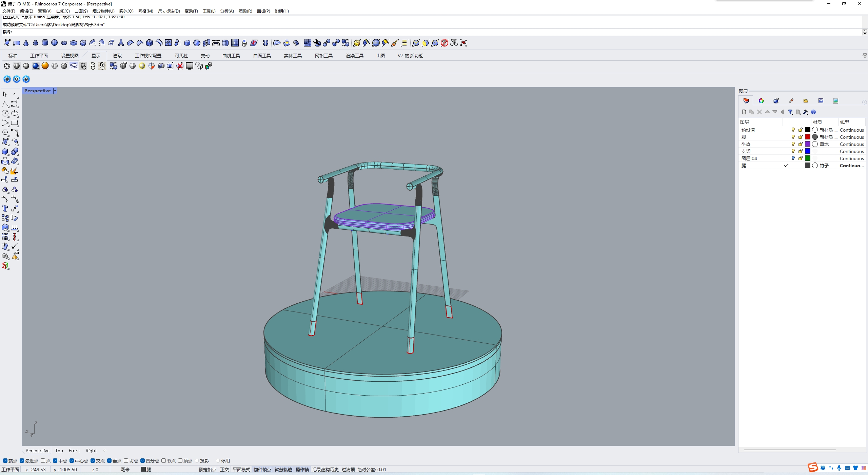Open the Perspective viewport title dropdown
Screen dimensions: 868x475
click(55, 91)
